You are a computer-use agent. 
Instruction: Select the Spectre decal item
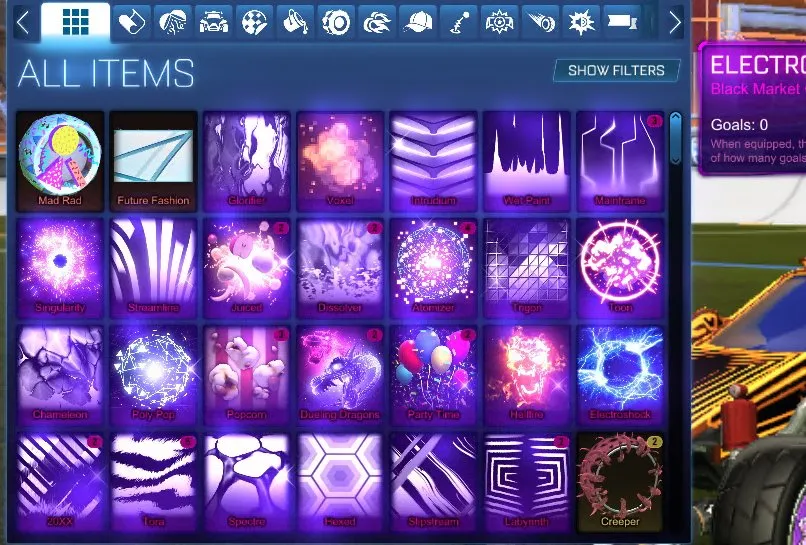pos(247,482)
